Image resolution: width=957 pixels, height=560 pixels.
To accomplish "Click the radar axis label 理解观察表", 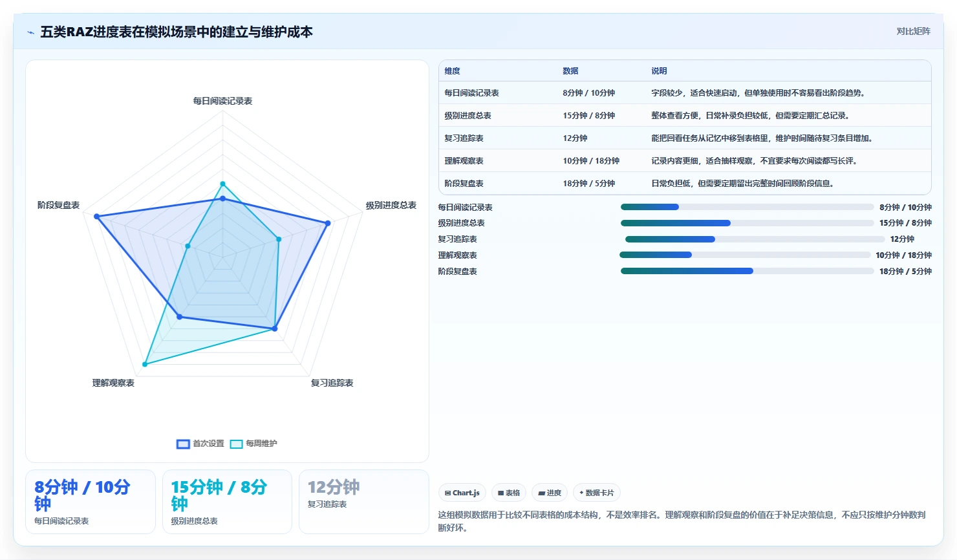I will (x=113, y=383).
